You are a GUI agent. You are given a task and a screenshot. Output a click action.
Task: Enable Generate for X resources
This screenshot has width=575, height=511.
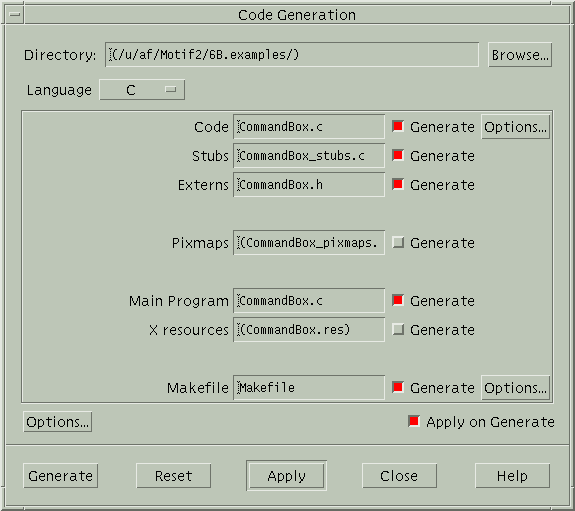click(x=398, y=329)
